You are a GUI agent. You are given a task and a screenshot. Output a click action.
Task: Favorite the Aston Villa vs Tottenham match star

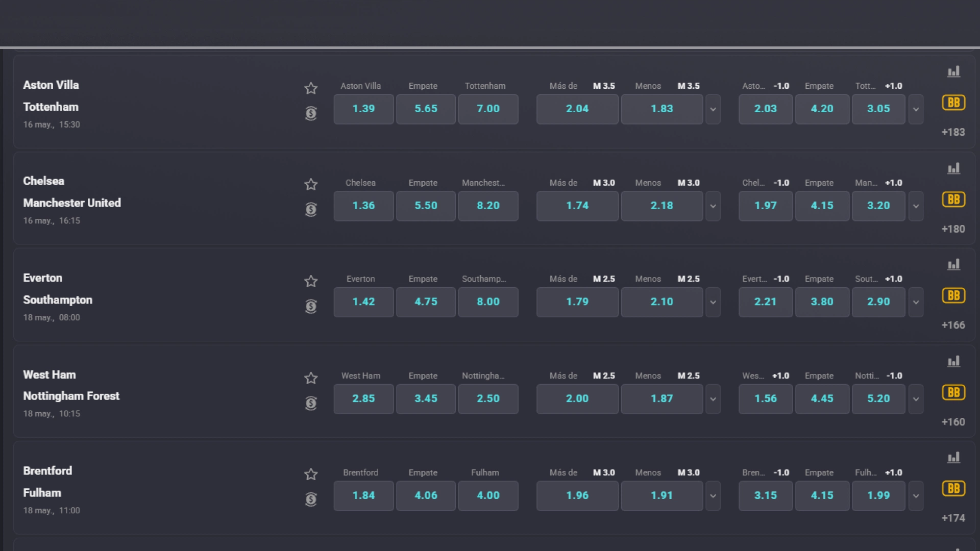click(311, 88)
